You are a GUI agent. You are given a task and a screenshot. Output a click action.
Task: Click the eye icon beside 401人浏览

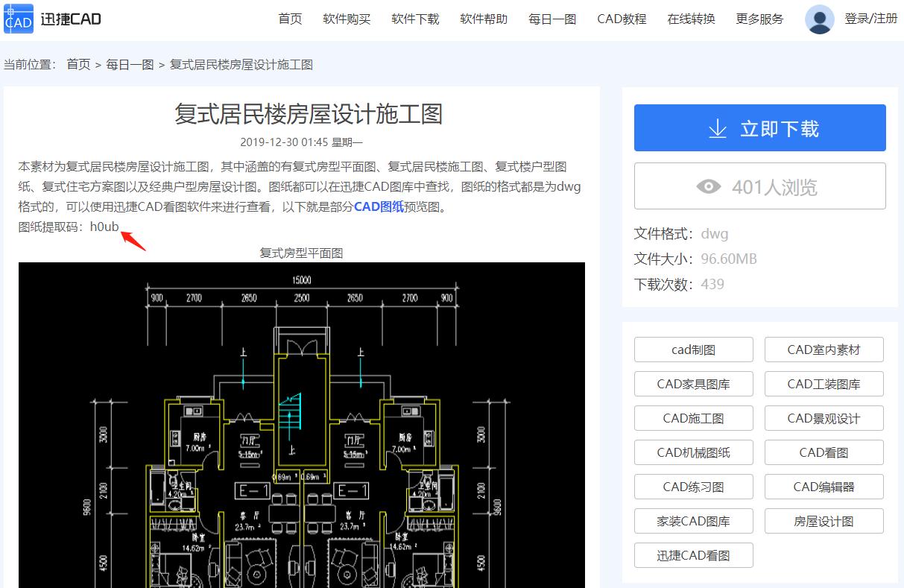[x=709, y=186]
